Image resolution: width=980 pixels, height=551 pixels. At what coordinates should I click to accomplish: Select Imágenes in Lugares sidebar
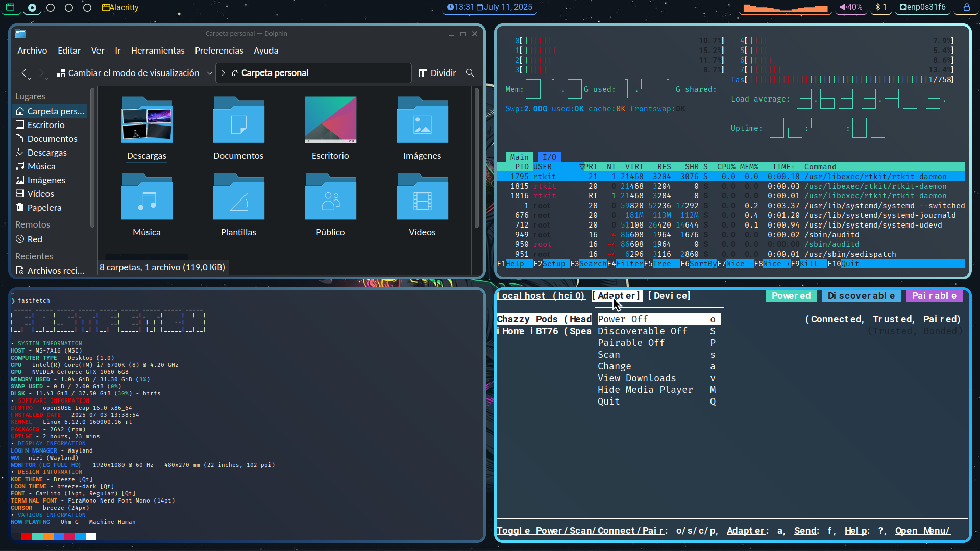click(50, 180)
